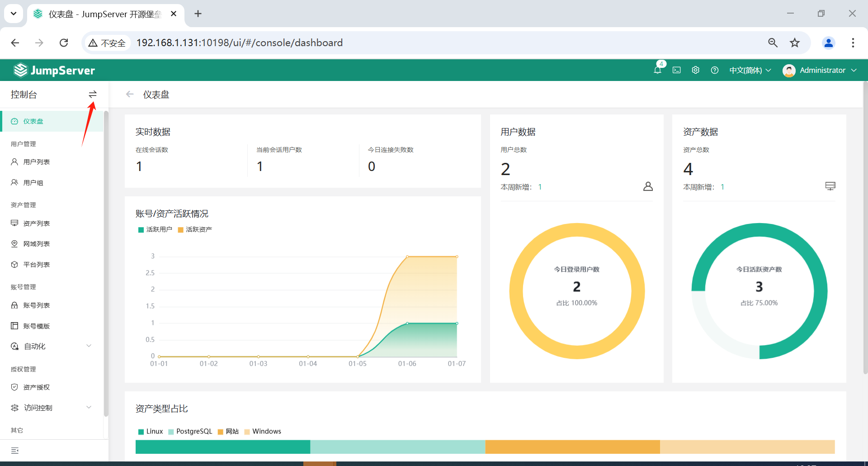
Task: Open the notifications bell icon
Action: (658, 70)
